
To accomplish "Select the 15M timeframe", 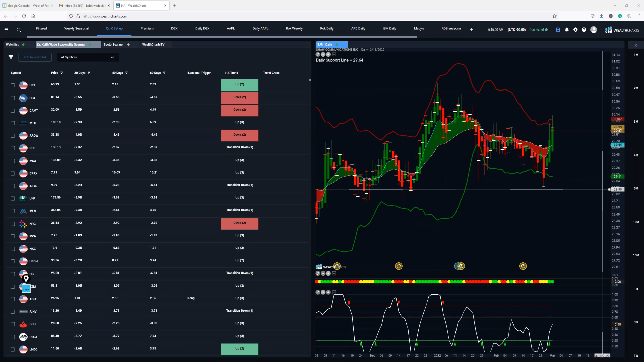I will click(x=636, y=255).
